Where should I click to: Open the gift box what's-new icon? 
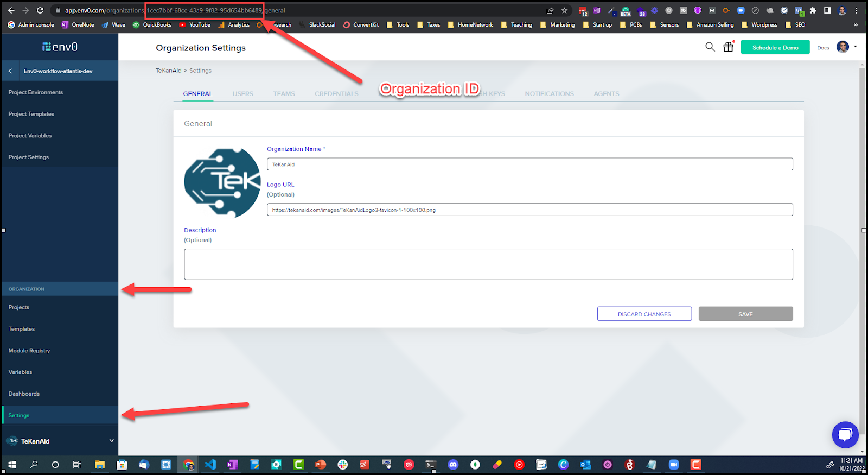pyautogui.click(x=728, y=47)
